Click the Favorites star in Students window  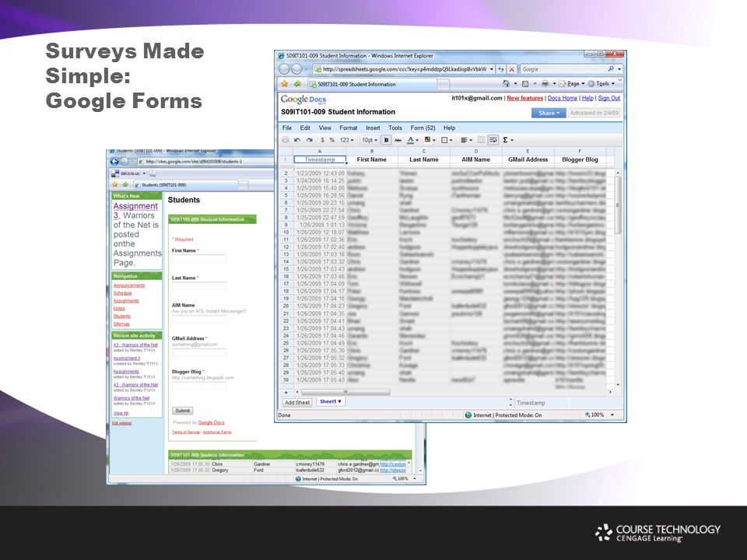115,185
